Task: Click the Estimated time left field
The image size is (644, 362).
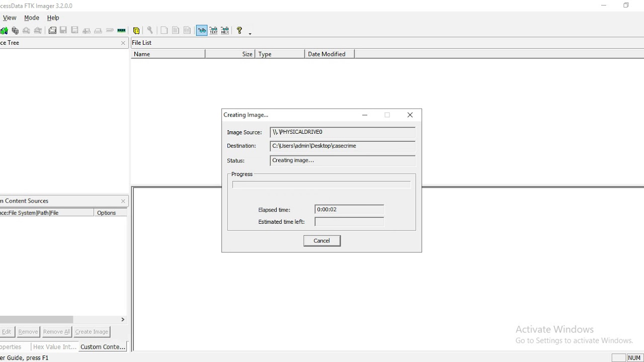Action: point(349,222)
